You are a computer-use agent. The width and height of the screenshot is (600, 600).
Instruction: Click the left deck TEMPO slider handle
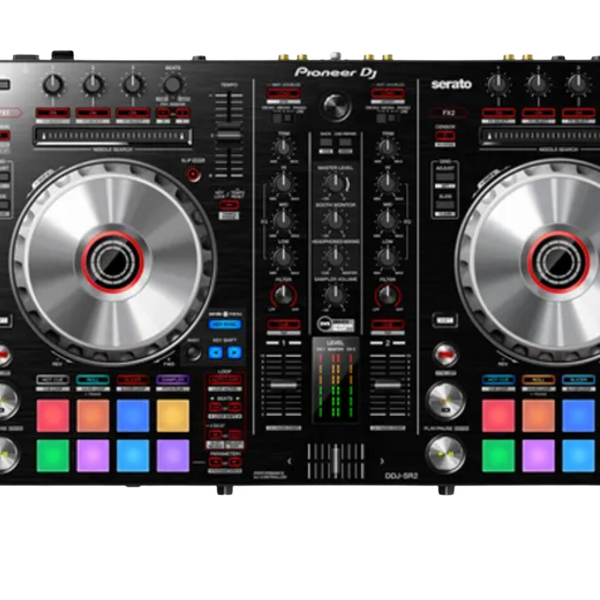(x=229, y=135)
